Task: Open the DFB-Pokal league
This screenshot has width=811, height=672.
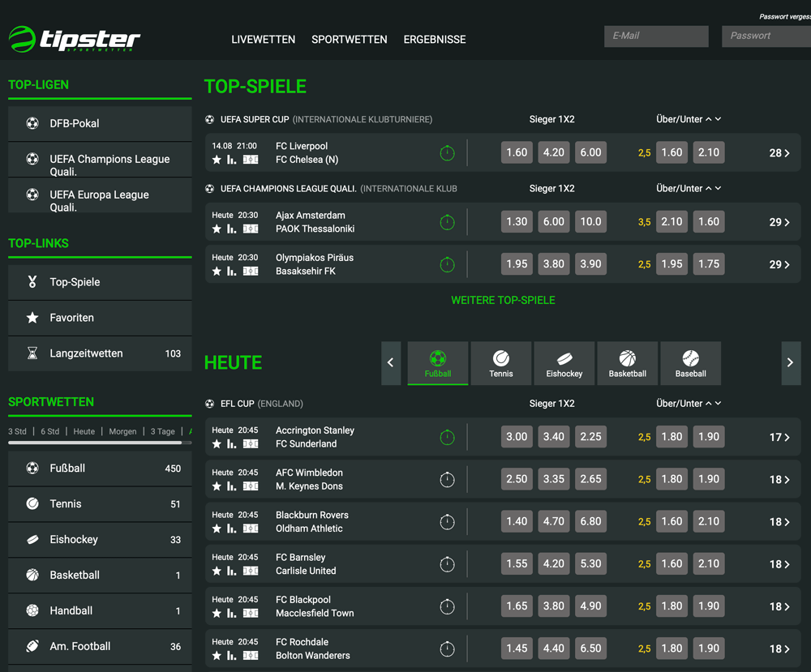Action: [x=100, y=123]
